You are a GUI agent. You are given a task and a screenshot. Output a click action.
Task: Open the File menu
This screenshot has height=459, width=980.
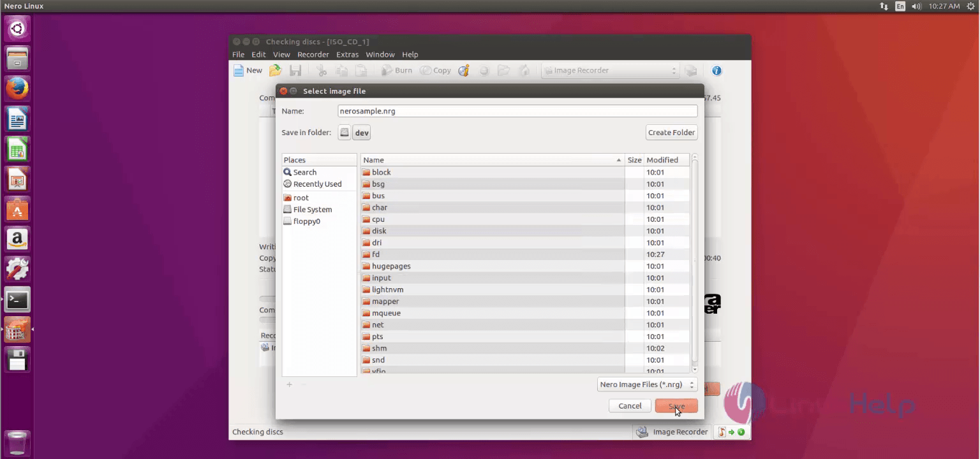[x=239, y=55]
